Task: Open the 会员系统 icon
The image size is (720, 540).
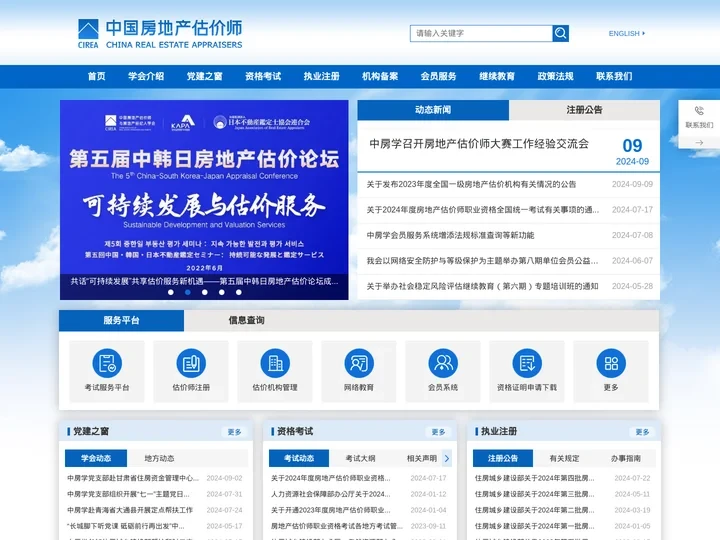Action: pos(443,363)
